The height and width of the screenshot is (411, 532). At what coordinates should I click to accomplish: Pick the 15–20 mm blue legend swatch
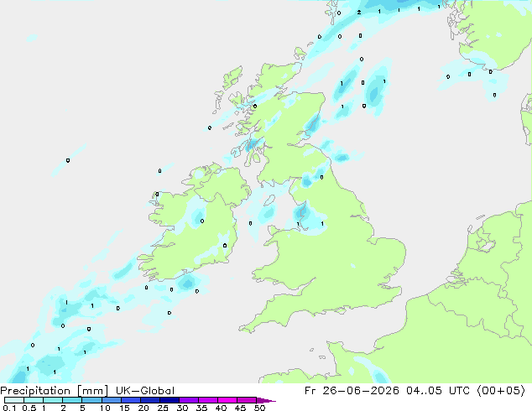(131, 400)
